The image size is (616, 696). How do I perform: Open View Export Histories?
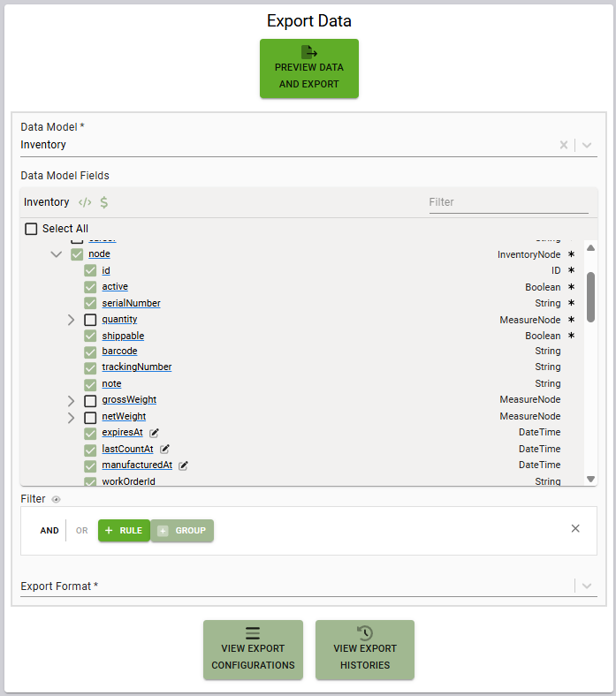tap(365, 650)
